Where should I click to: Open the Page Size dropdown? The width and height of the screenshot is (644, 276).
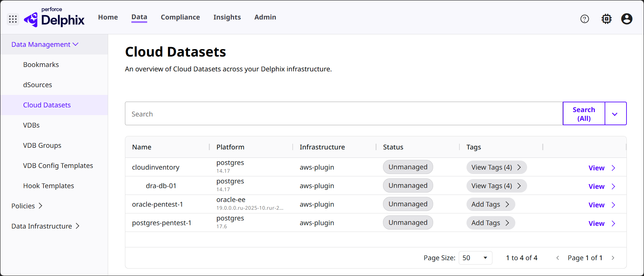pyautogui.click(x=475, y=258)
